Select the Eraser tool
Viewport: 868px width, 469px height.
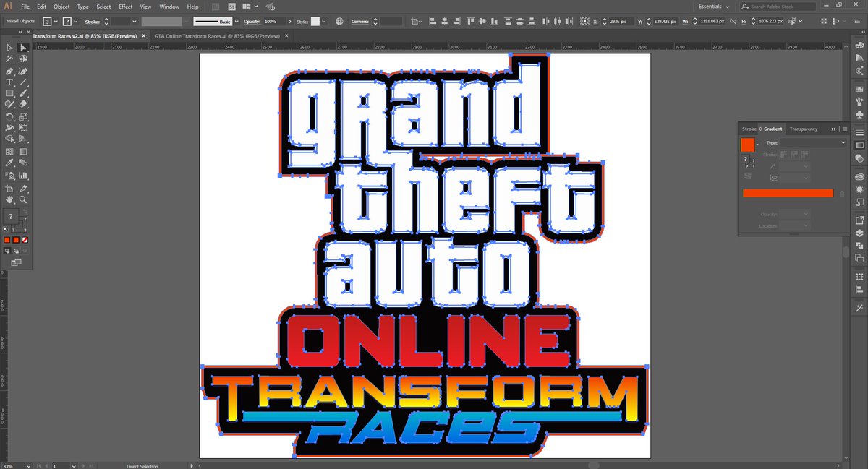pos(23,104)
